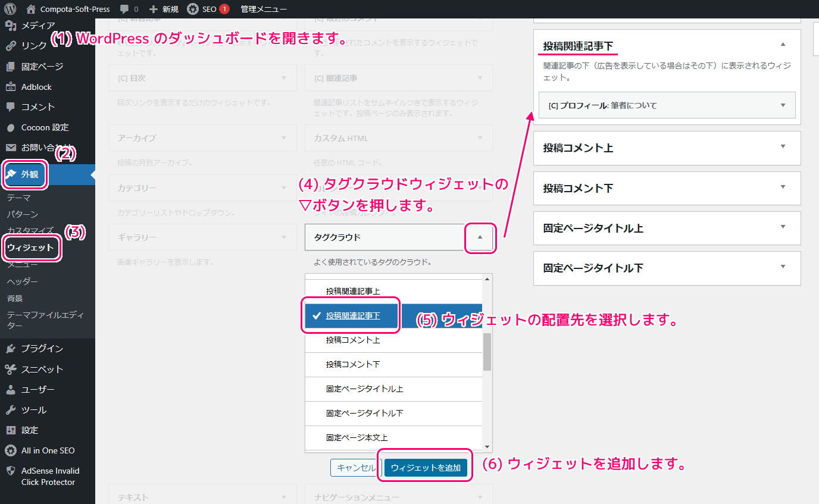
Task: Open パターン submenu item
Action: click(23, 214)
